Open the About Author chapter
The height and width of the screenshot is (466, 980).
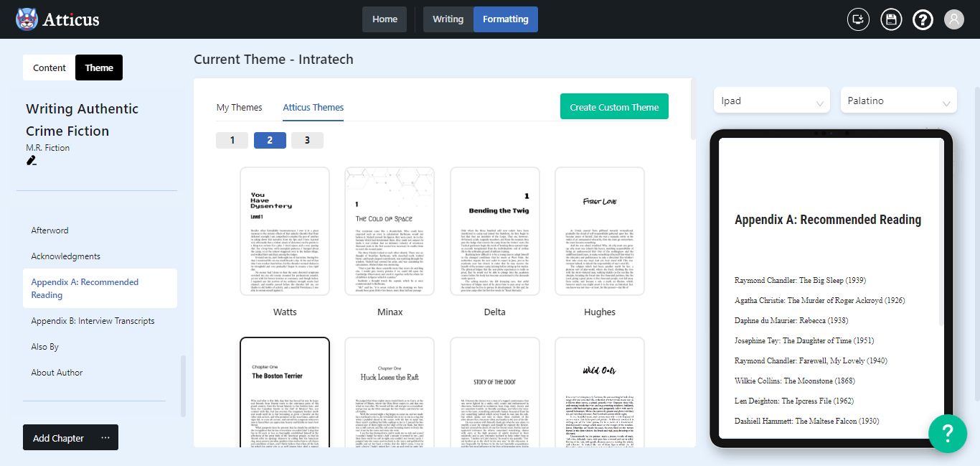pos(57,372)
